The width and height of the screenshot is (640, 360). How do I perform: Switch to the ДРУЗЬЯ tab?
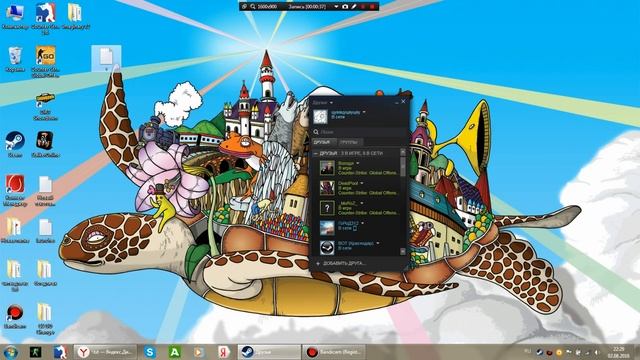pyautogui.click(x=324, y=142)
